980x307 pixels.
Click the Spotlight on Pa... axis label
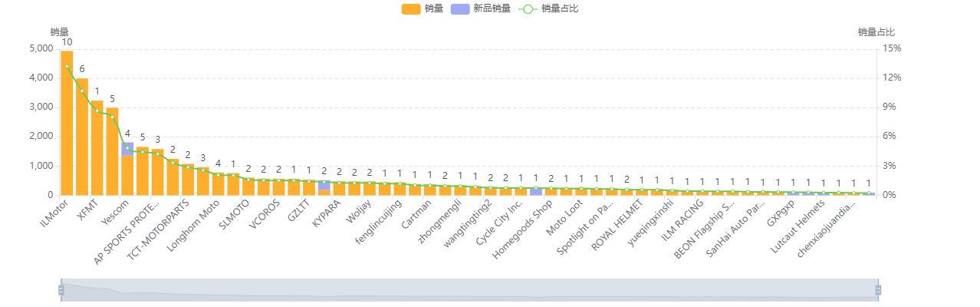pos(585,228)
